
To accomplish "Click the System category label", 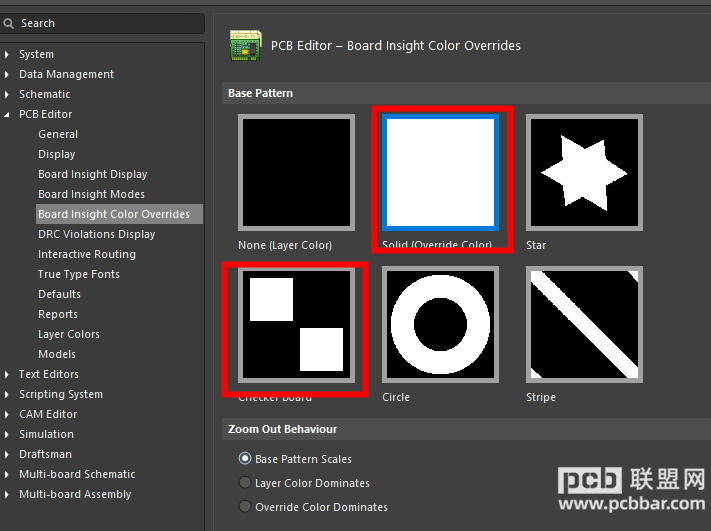I will click(x=36, y=54).
